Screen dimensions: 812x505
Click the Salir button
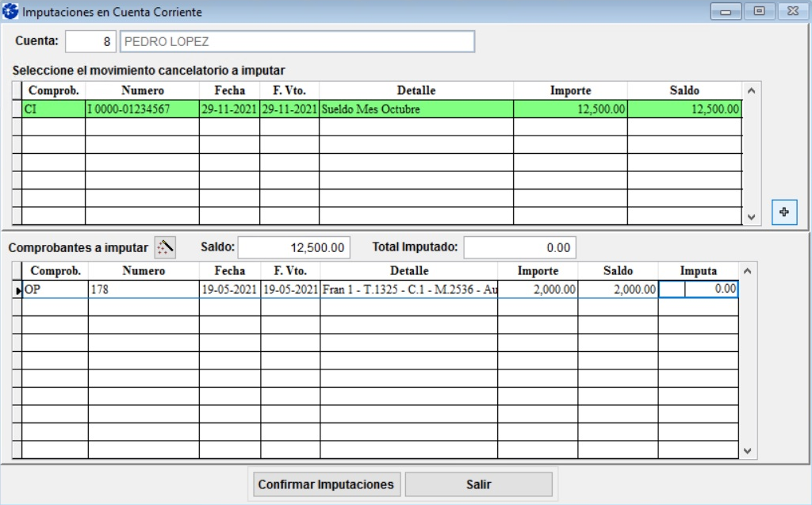[478, 484]
